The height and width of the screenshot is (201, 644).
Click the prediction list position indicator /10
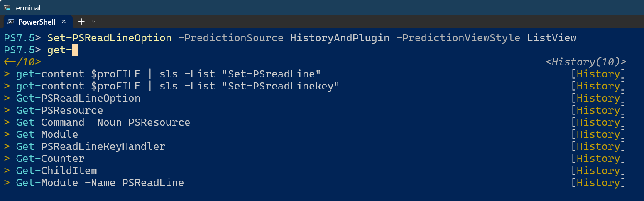pyautogui.click(x=22, y=62)
